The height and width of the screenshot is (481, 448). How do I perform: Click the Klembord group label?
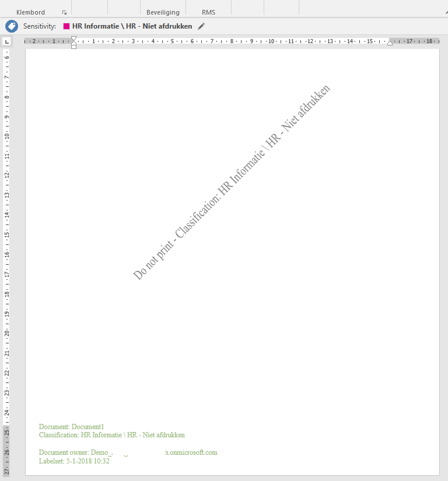tap(31, 12)
